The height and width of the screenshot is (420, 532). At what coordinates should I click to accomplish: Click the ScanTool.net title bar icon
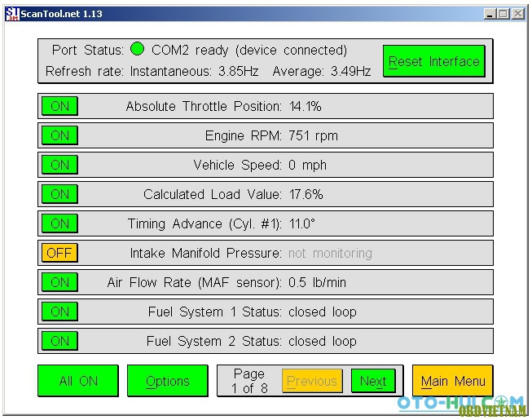12,14
